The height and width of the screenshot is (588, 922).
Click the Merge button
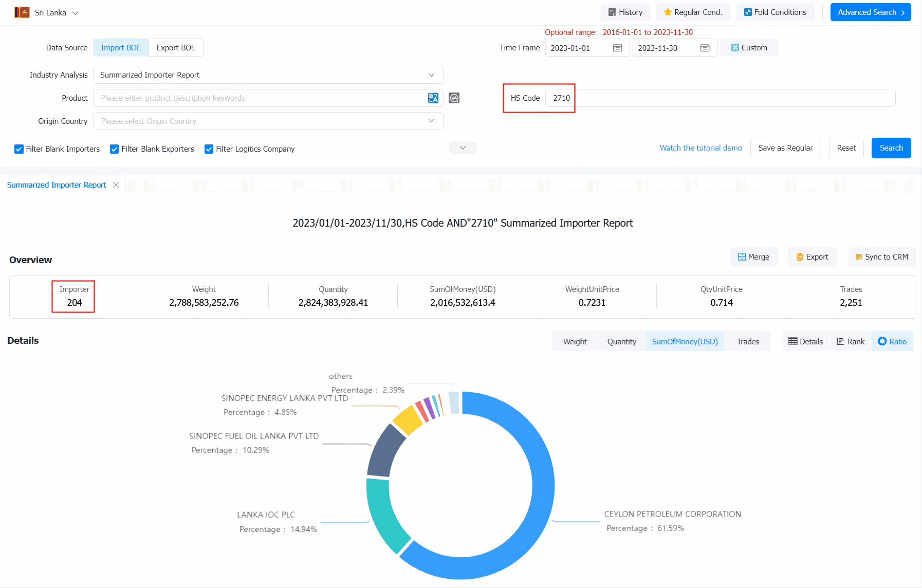click(753, 257)
